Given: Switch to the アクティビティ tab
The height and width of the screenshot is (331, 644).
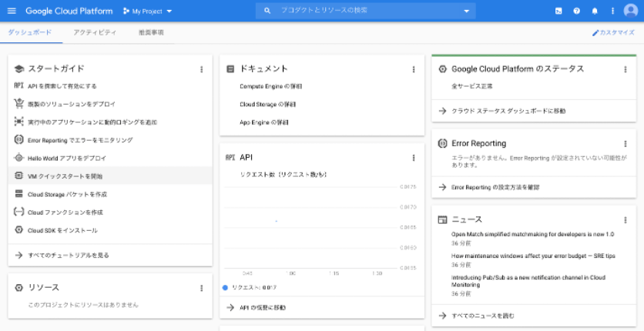Looking at the screenshot, I should tap(95, 32).
